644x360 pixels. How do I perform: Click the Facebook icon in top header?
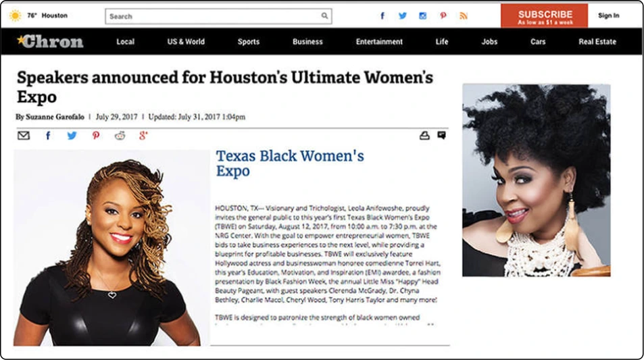point(382,16)
